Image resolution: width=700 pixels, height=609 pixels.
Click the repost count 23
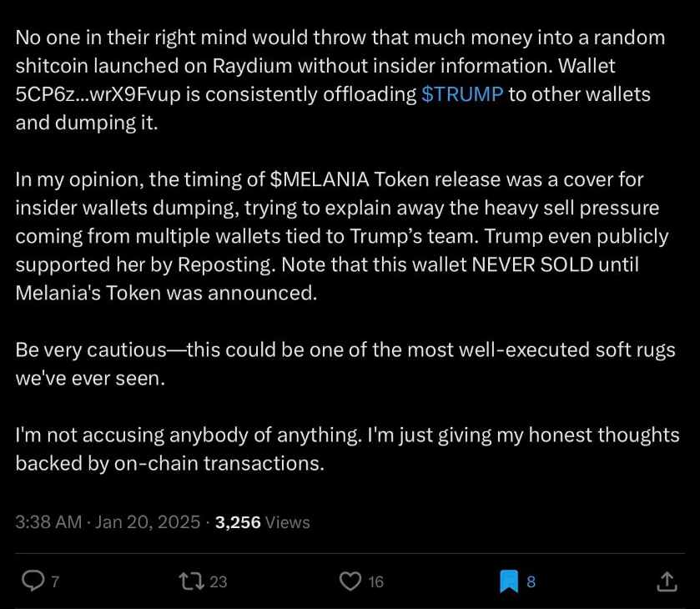point(218,582)
